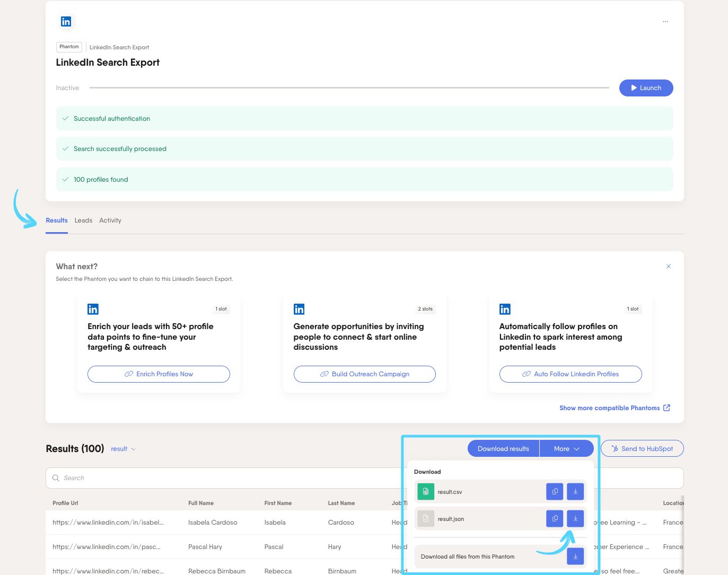Click the Inactive status label

pyautogui.click(x=67, y=88)
